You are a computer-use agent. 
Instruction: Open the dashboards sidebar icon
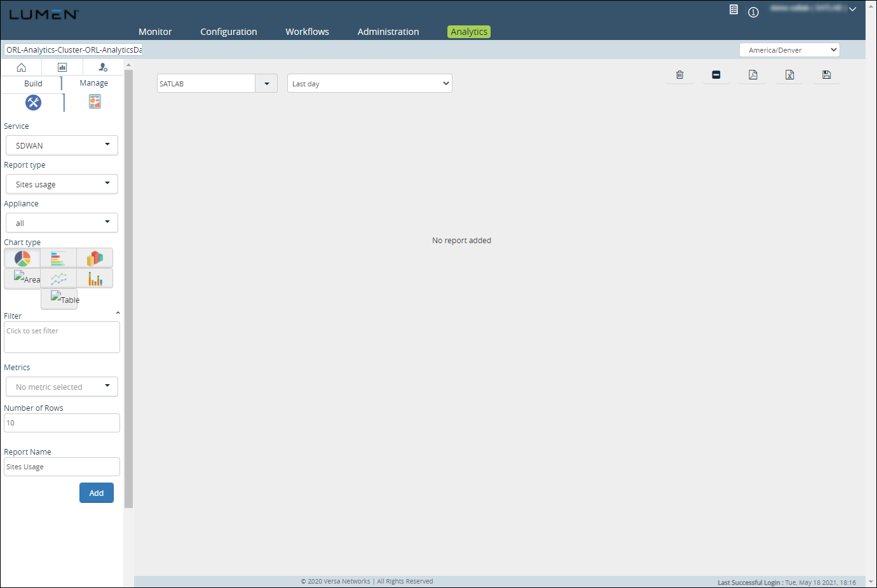click(62, 67)
